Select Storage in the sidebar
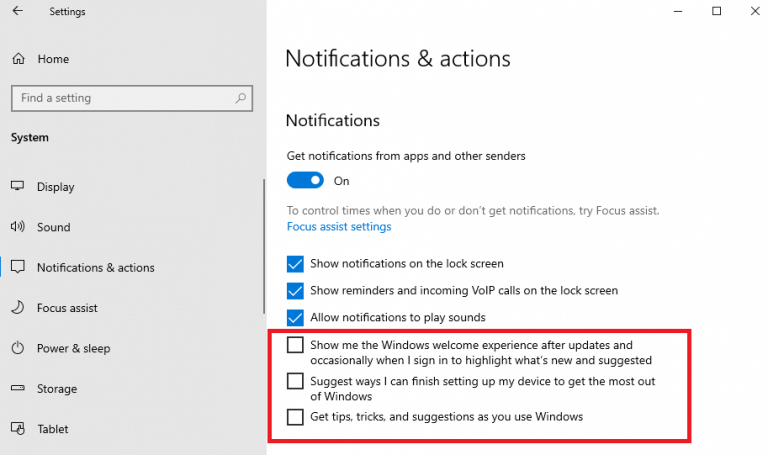 point(57,389)
